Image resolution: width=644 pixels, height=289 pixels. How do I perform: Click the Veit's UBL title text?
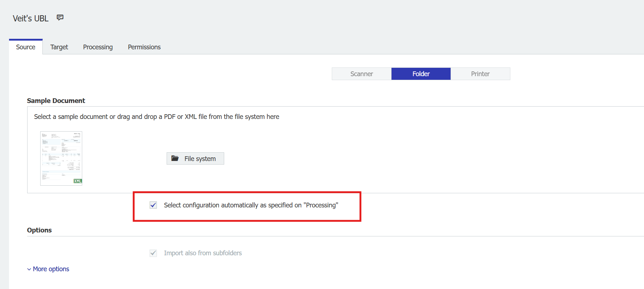(x=30, y=18)
